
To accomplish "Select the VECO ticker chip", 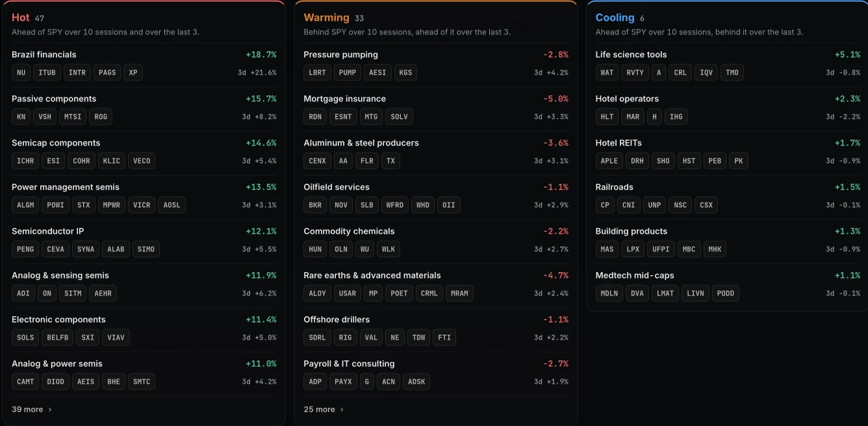I will pos(142,161).
